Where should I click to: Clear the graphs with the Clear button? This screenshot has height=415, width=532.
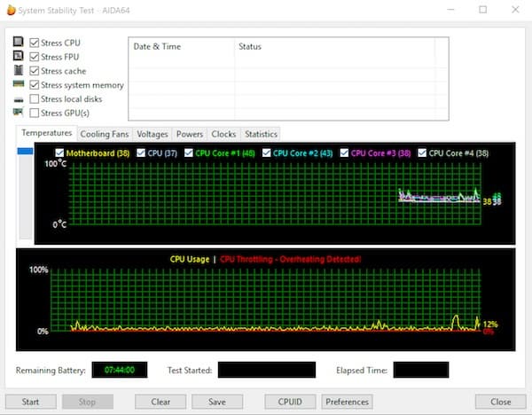(160, 402)
